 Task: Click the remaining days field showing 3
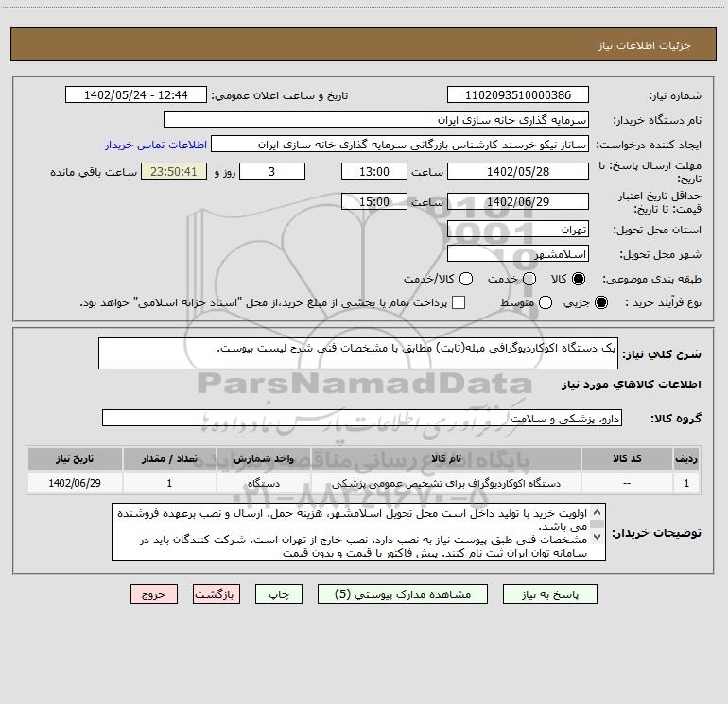coord(272,171)
